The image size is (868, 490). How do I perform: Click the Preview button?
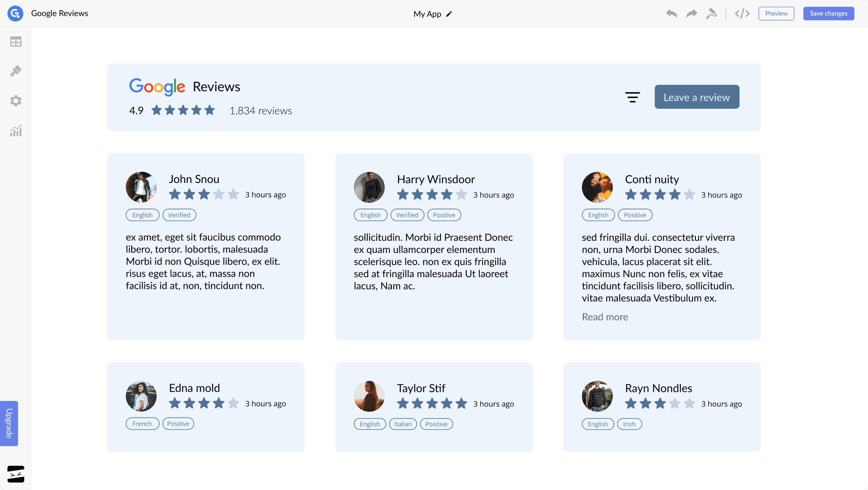click(x=776, y=14)
